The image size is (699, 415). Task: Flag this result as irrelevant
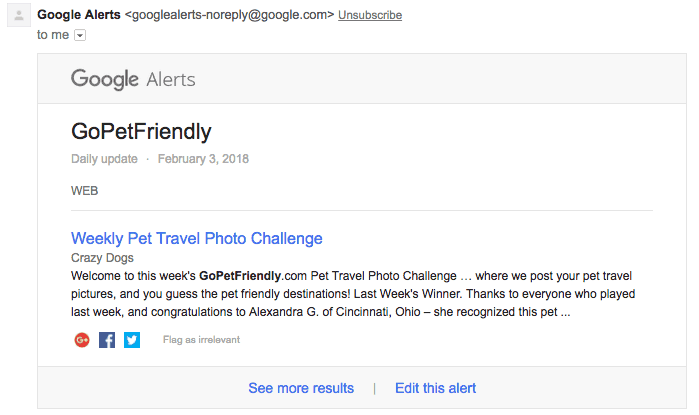pyautogui.click(x=201, y=340)
